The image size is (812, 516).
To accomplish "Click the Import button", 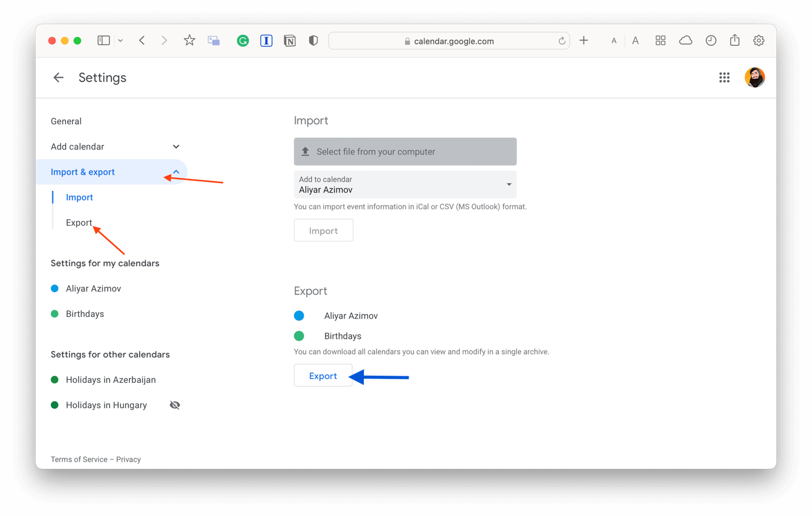I will point(323,230).
